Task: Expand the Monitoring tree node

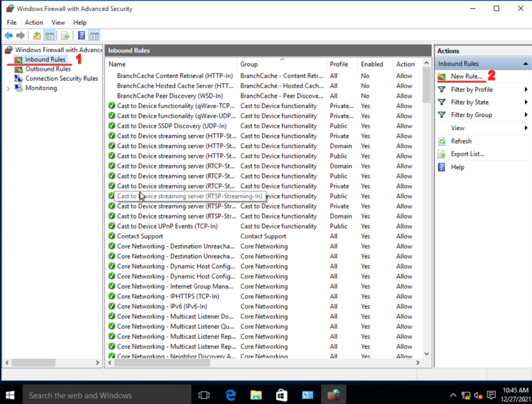Action: (x=8, y=88)
